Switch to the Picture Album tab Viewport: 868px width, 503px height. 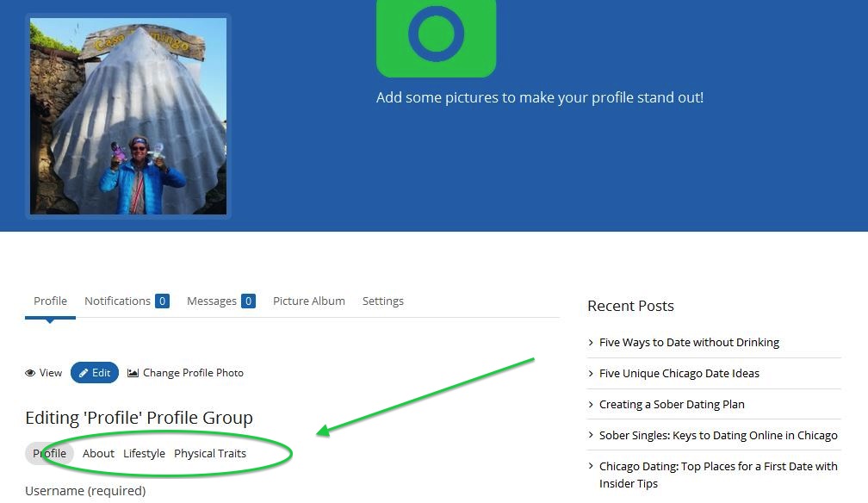click(308, 301)
